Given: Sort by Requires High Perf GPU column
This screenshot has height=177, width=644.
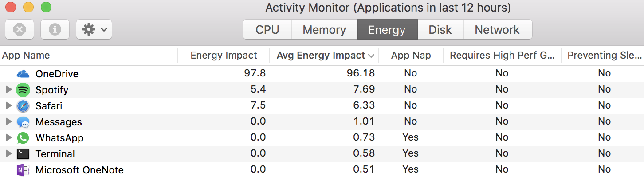Looking at the screenshot, I should 502,56.
